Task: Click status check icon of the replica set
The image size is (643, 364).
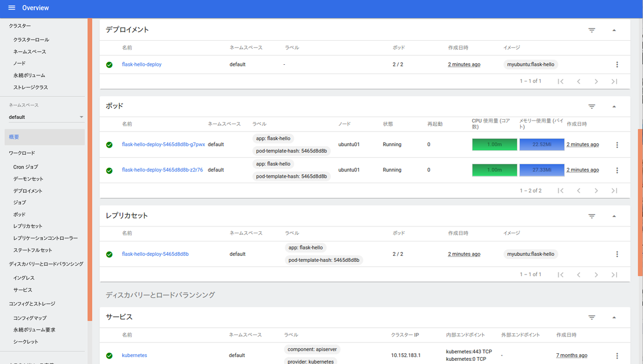Action: coord(109,254)
